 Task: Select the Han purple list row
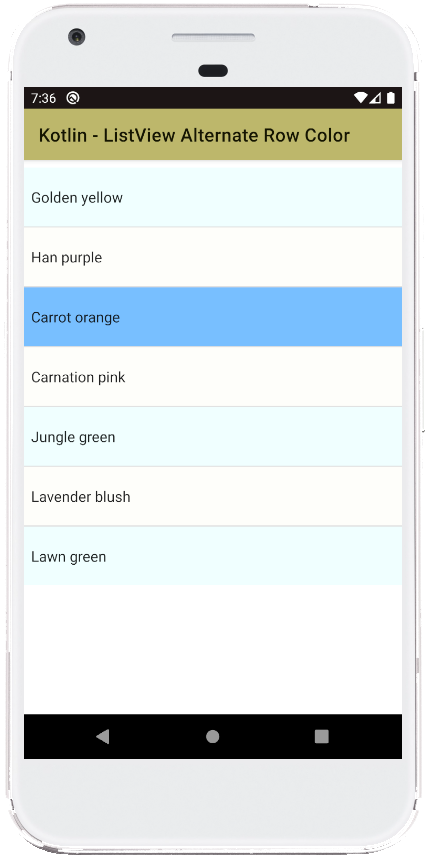[213, 257]
